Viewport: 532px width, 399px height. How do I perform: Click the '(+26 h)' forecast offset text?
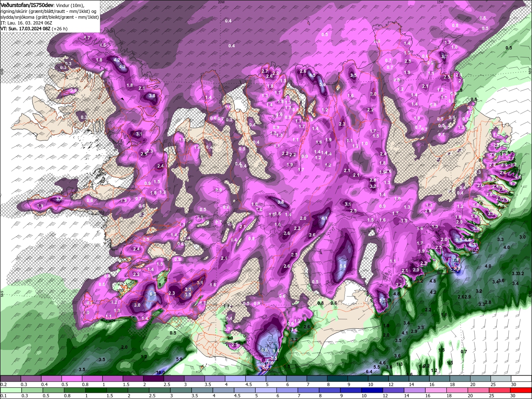point(60,29)
